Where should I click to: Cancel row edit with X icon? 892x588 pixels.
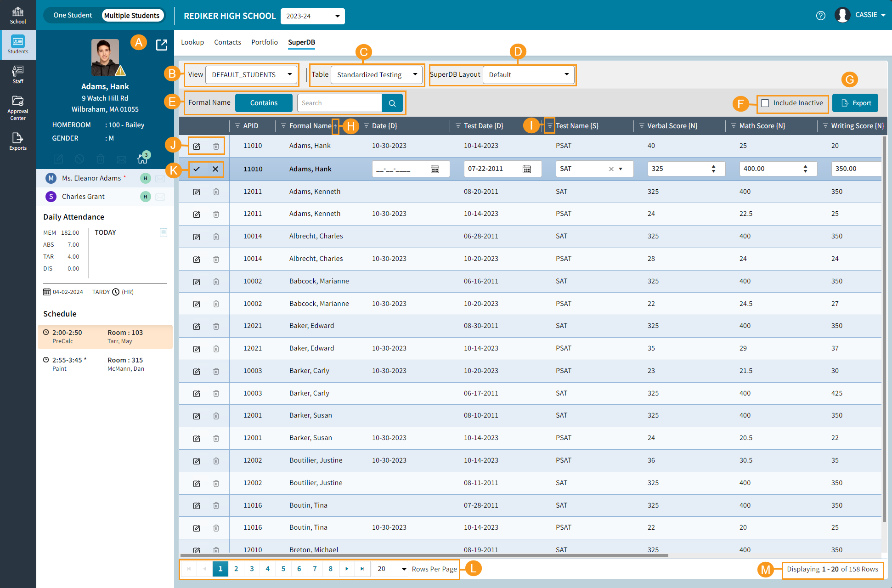coord(215,169)
